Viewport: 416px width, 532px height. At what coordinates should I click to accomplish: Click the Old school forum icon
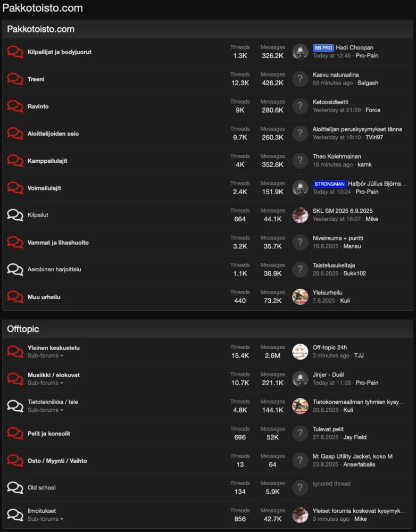point(15,487)
